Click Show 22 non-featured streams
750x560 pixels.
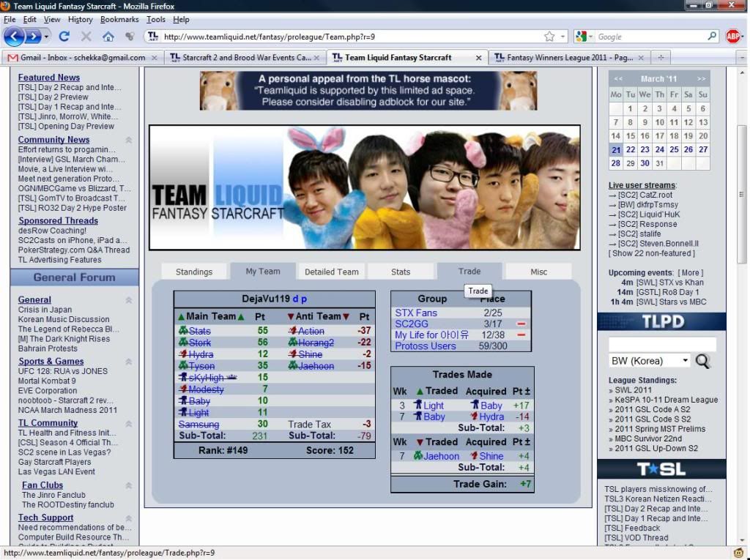tap(651, 253)
